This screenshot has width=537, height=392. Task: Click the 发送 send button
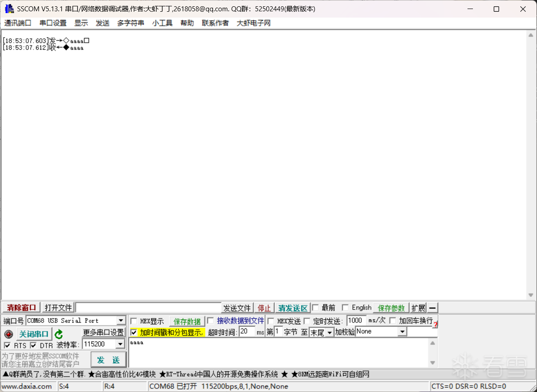pos(108,360)
